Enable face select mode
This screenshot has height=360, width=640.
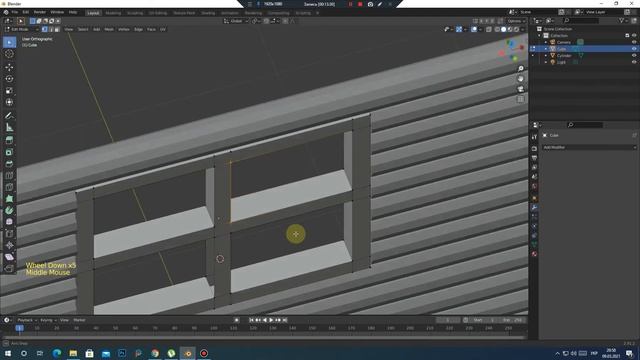57,29
